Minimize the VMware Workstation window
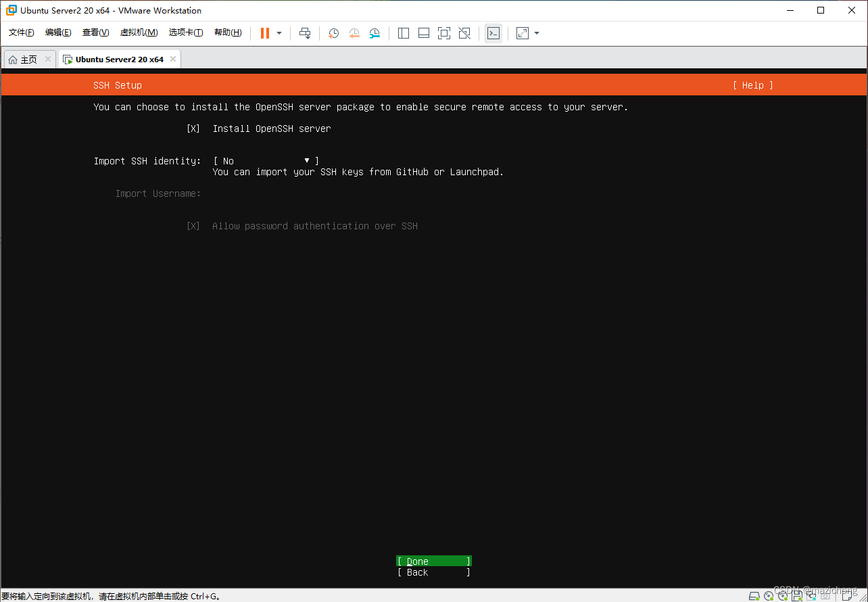 click(789, 10)
